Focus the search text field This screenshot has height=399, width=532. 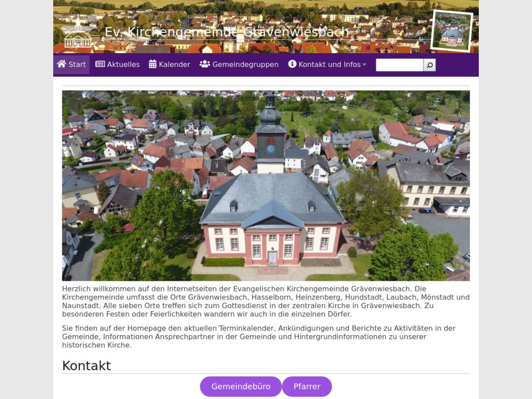[x=400, y=65]
